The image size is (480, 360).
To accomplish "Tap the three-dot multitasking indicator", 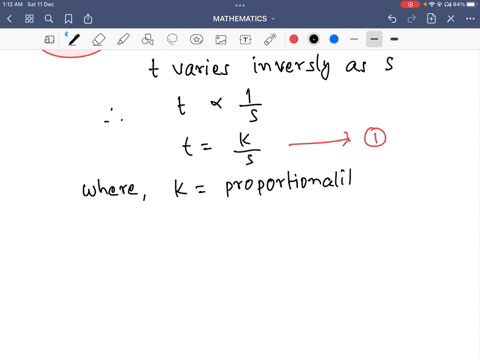I will point(240,5).
